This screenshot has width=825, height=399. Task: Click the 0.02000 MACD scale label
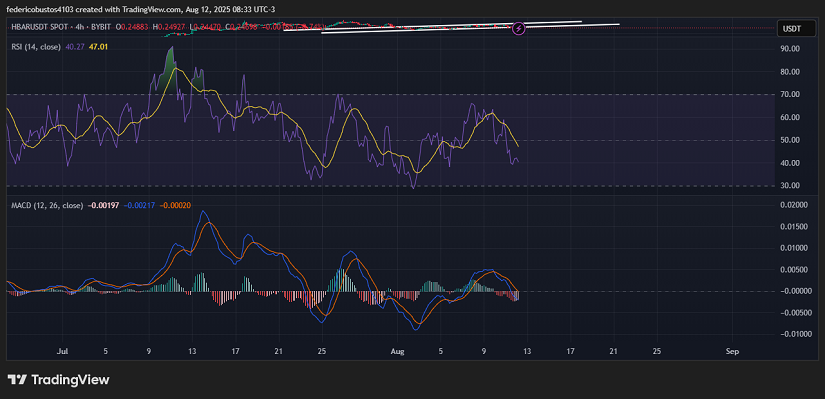pos(794,205)
